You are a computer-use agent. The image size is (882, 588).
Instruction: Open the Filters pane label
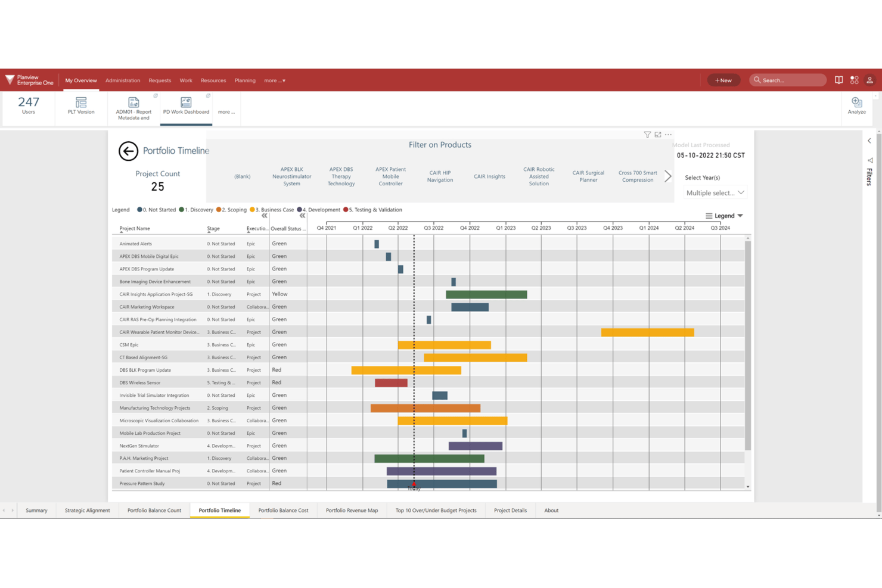(x=870, y=177)
